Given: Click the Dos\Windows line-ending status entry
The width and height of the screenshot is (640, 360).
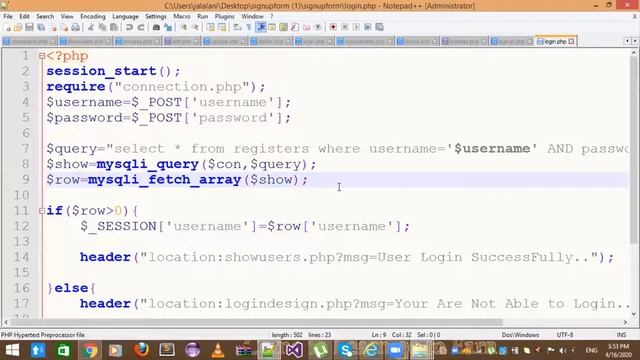Looking at the screenshot, I should click(520, 335).
